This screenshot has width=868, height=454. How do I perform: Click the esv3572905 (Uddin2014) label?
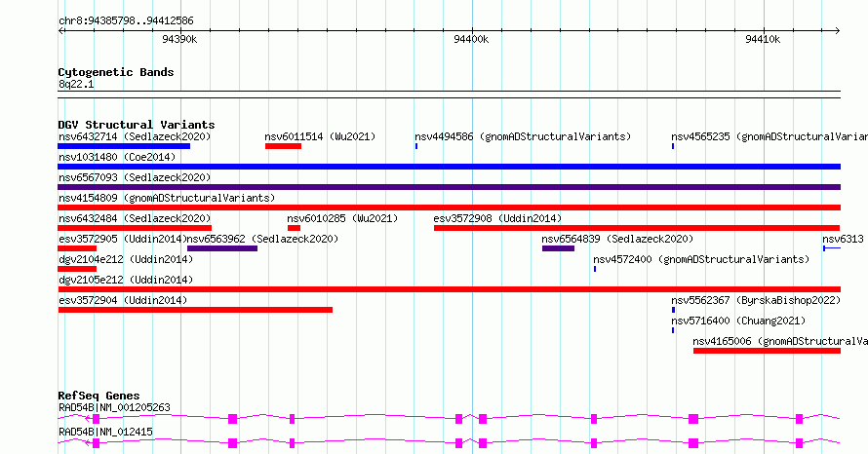[x=123, y=239]
